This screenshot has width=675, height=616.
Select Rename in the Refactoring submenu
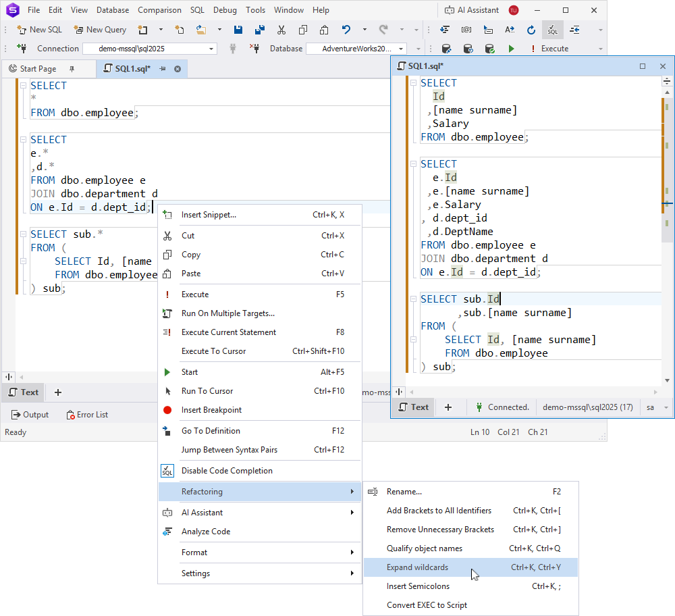(470, 492)
